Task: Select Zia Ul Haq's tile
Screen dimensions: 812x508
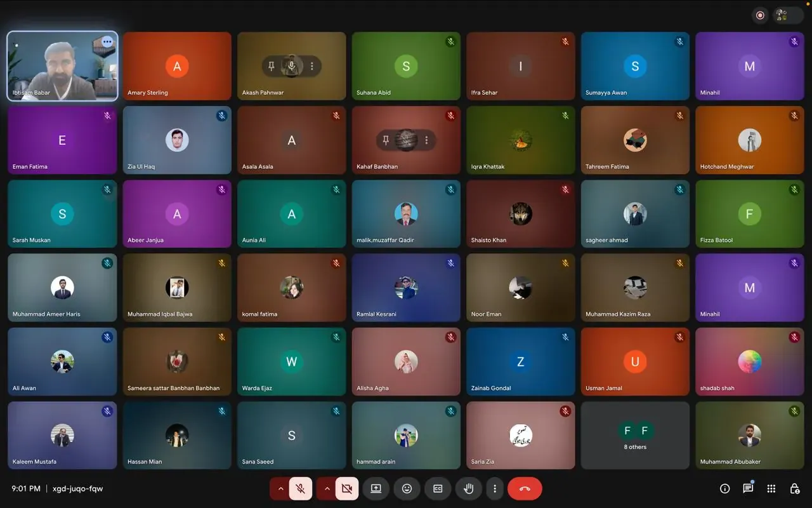Action: click(177, 140)
